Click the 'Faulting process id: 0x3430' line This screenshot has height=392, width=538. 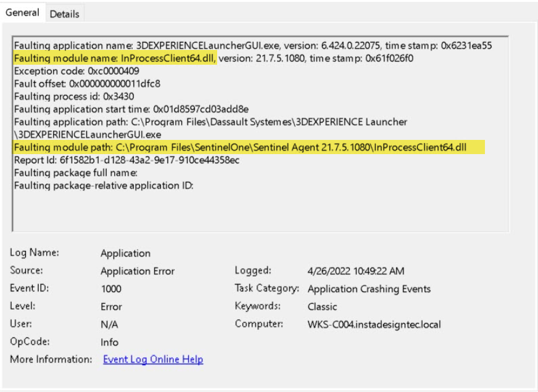point(74,96)
